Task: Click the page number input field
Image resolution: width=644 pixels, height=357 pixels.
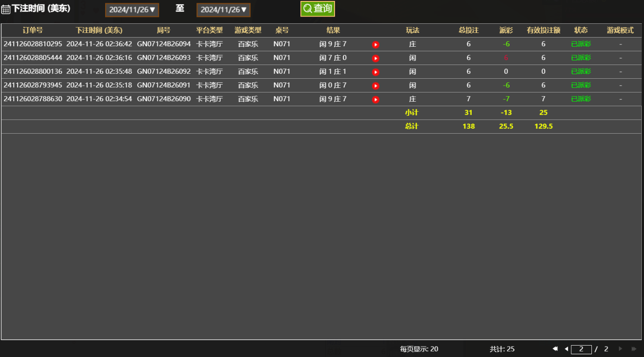Action: [581, 349]
